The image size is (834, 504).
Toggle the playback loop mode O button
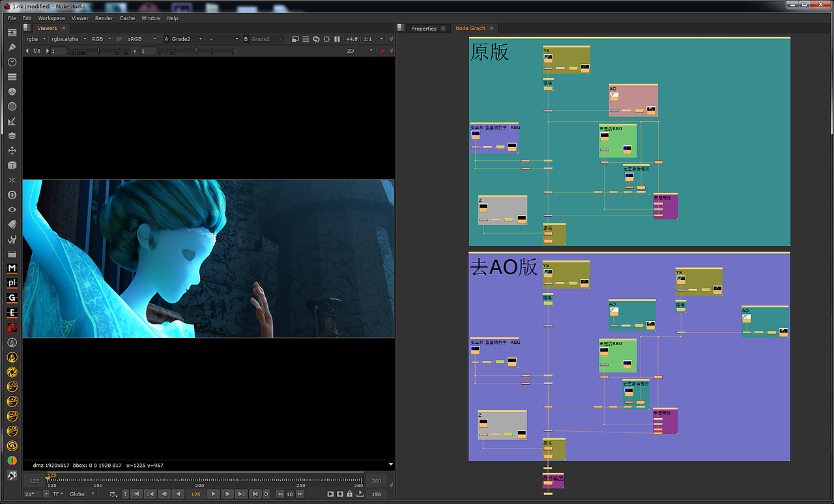(266, 494)
